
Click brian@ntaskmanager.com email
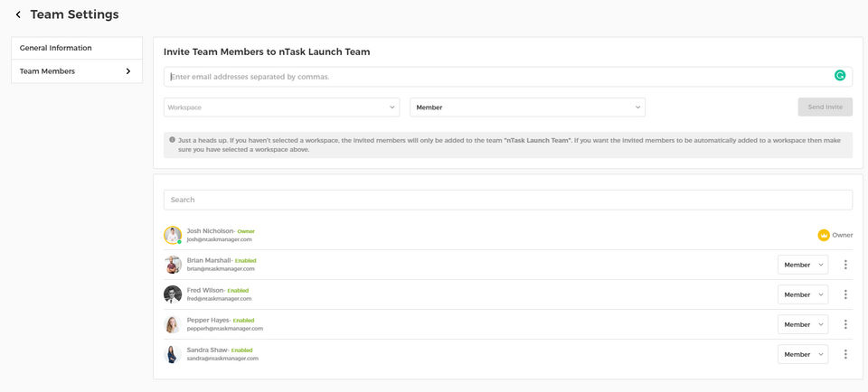(x=221, y=268)
